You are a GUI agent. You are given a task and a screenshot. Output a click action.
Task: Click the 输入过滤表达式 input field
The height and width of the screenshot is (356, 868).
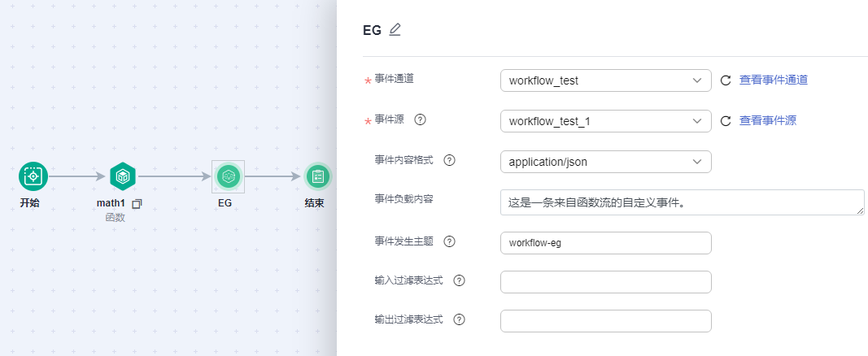pyautogui.click(x=605, y=282)
